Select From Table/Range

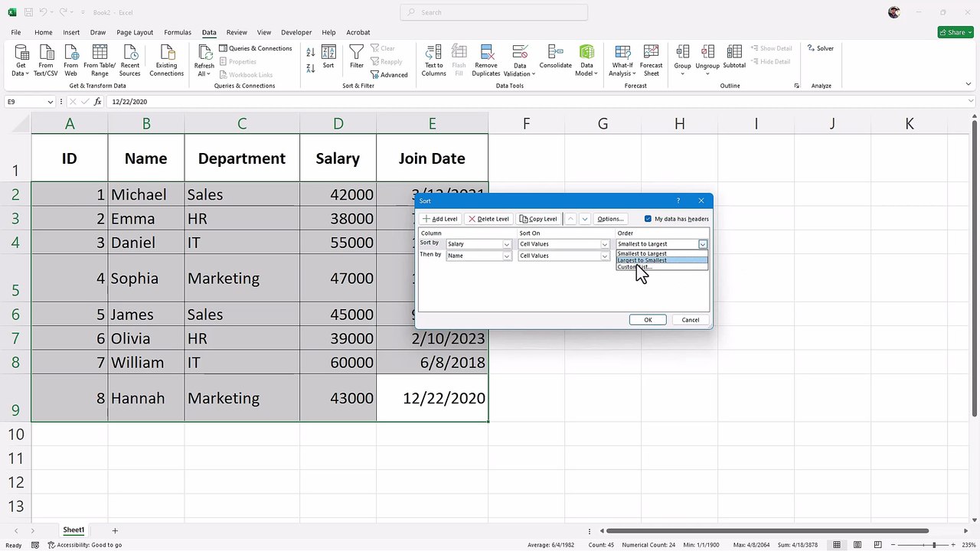point(100,60)
